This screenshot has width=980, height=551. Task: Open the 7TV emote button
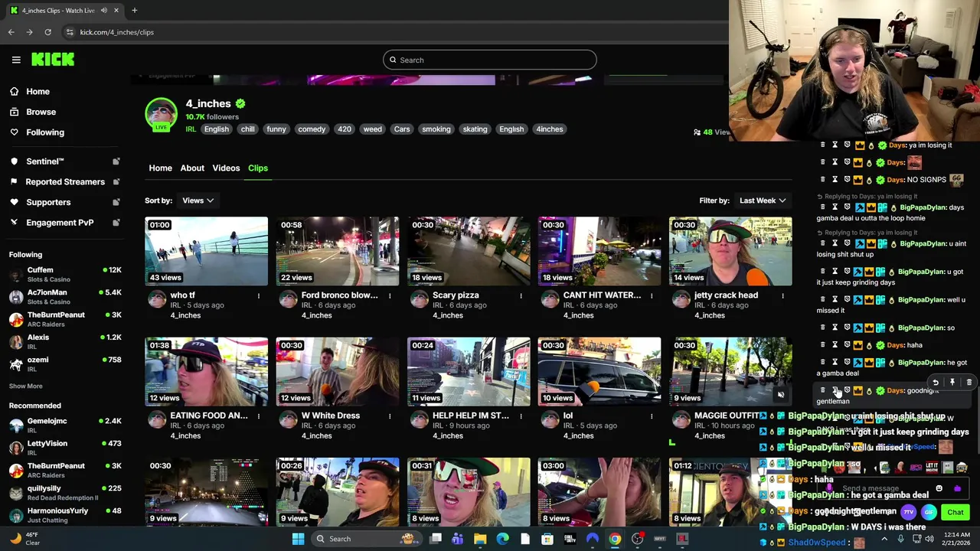tap(909, 512)
